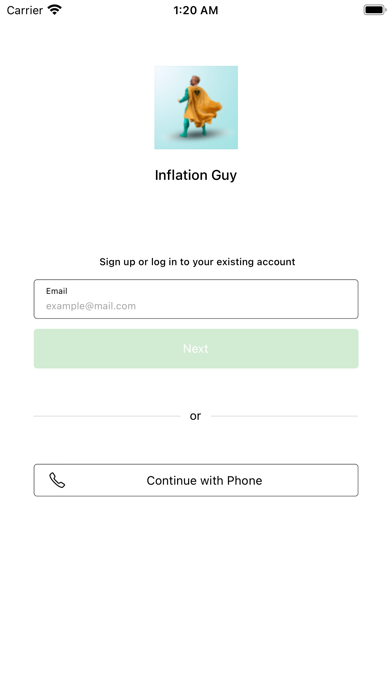Tap the sign up or log in heading
392x696 pixels.
(197, 262)
